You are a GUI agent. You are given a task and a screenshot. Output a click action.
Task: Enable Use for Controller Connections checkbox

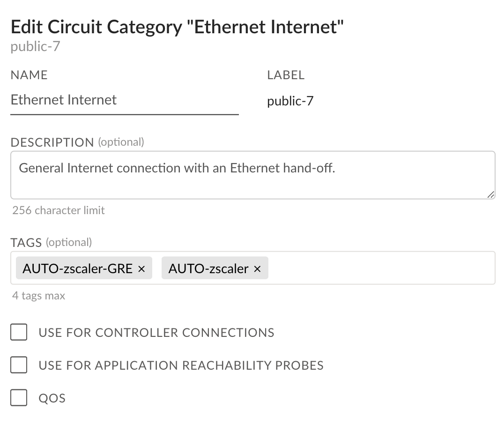19,333
